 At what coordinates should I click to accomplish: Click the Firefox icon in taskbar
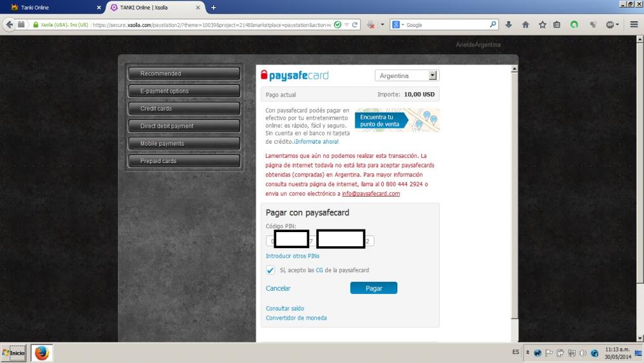(x=42, y=353)
